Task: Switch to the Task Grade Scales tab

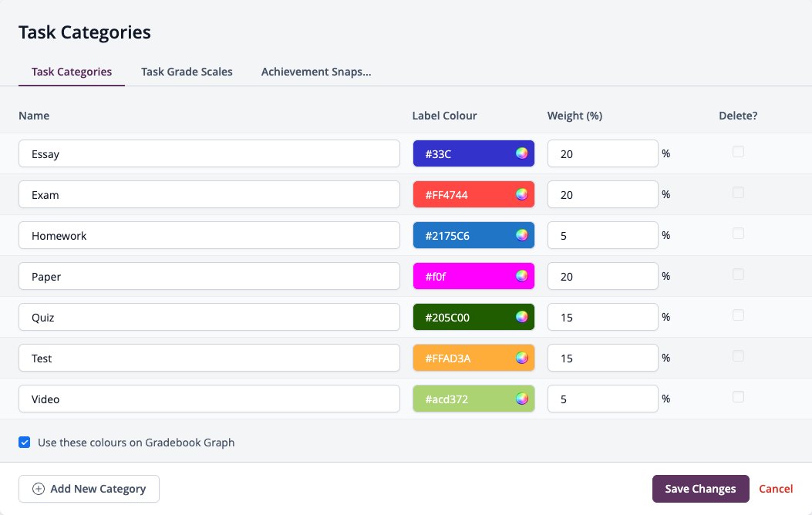Action: click(187, 72)
